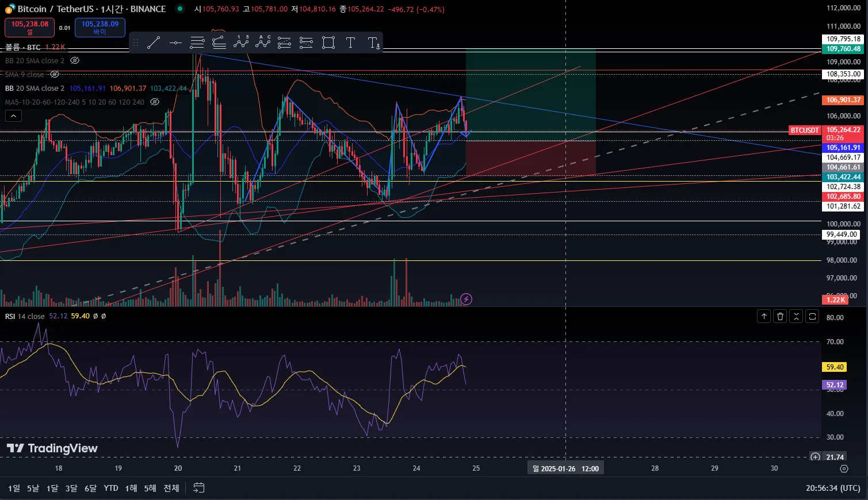Screen dimensions: 868x500
Task: Click the green market status dot
Action: click(180, 9)
